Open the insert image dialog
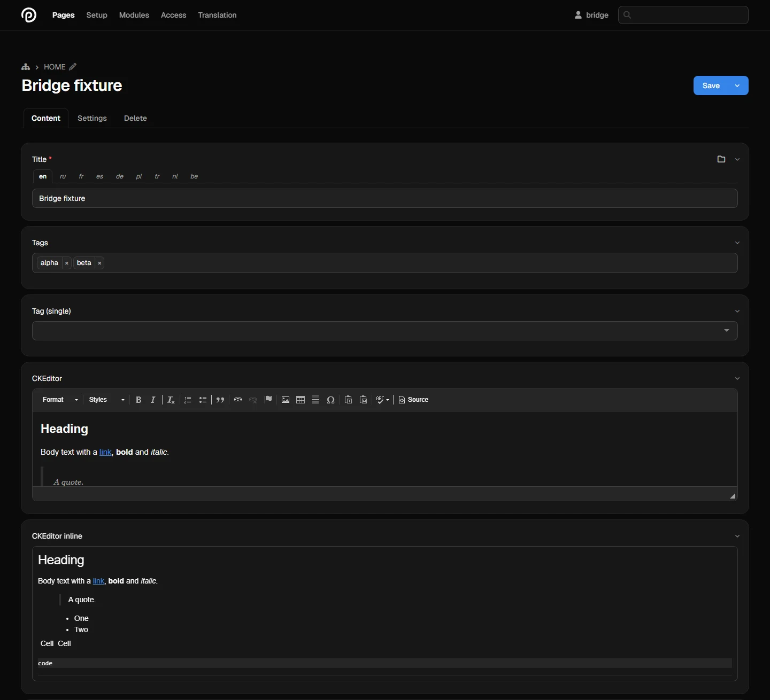The height and width of the screenshot is (700, 770). (x=286, y=400)
